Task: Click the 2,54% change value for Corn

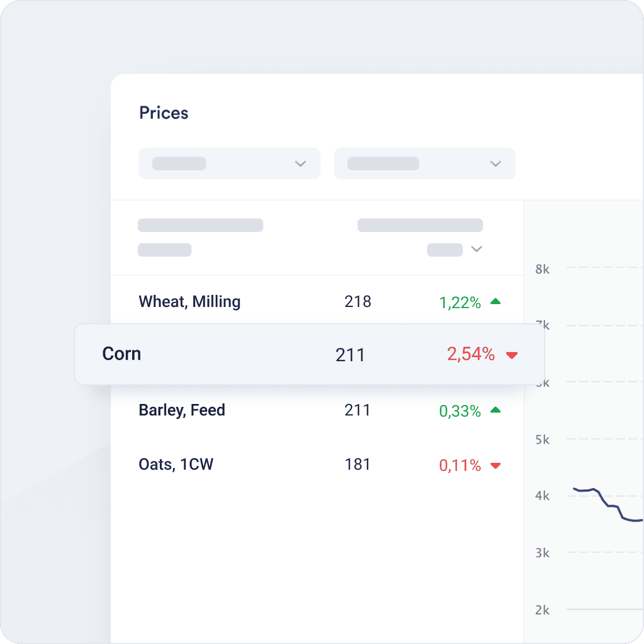Action: [x=471, y=354]
